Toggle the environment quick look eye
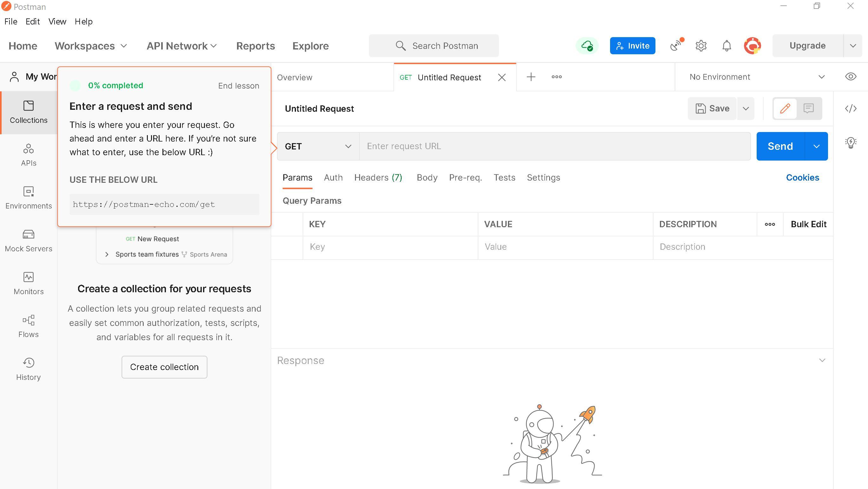This screenshot has width=868, height=489. point(851,77)
